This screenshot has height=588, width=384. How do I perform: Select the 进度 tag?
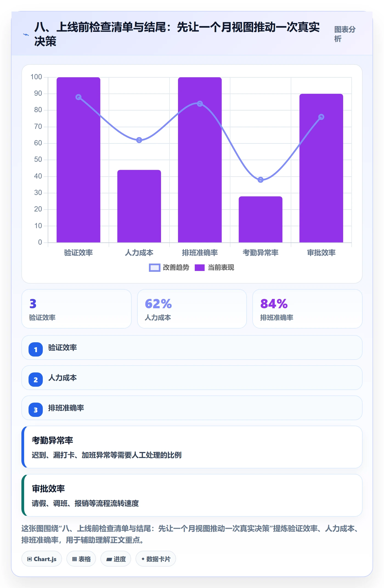click(116, 559)
